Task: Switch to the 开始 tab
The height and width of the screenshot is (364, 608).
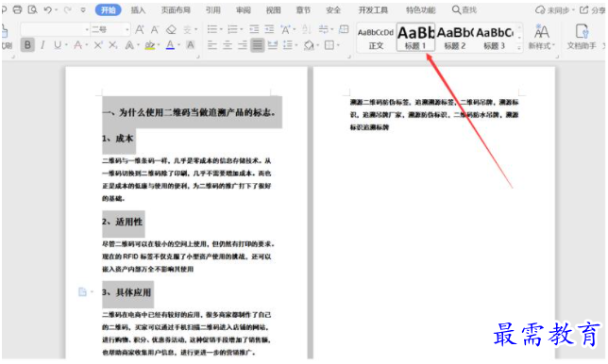Action: click(x=109, y=10)
